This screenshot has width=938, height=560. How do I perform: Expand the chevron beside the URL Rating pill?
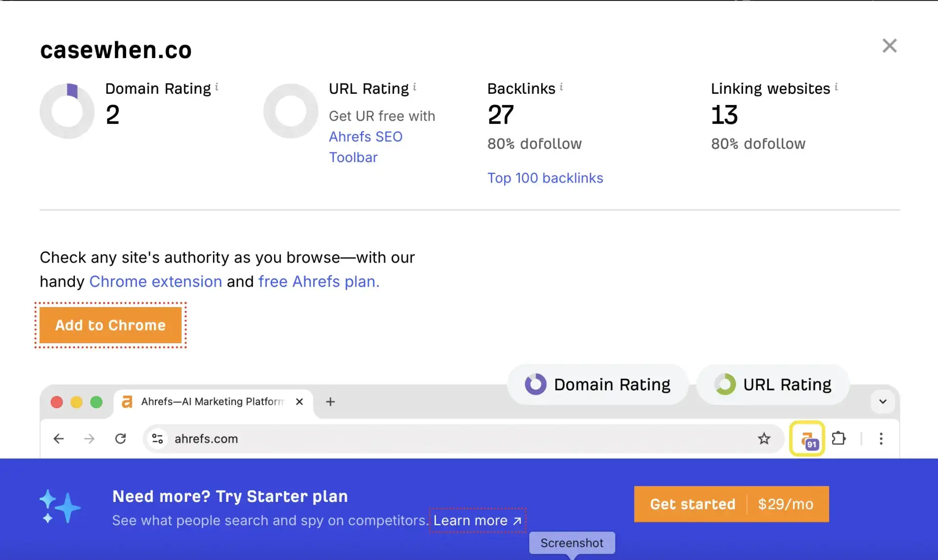[x=882, y=402]
